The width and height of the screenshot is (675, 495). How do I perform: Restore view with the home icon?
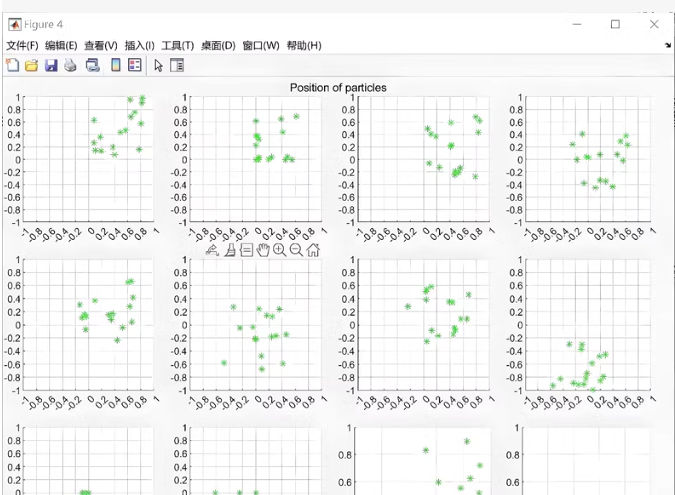pyautogui.click(x=313, y=250)
